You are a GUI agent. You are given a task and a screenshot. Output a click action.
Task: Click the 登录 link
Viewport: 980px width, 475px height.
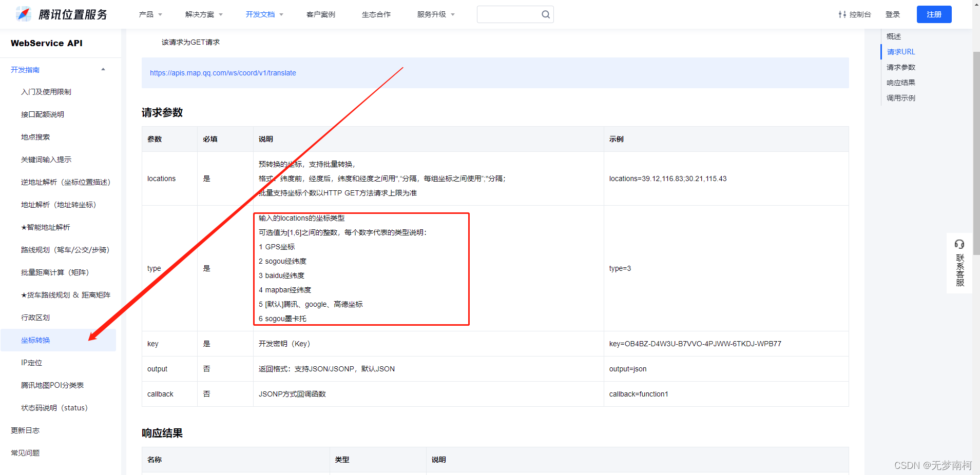pyautogui.click(x=893, y=14)
